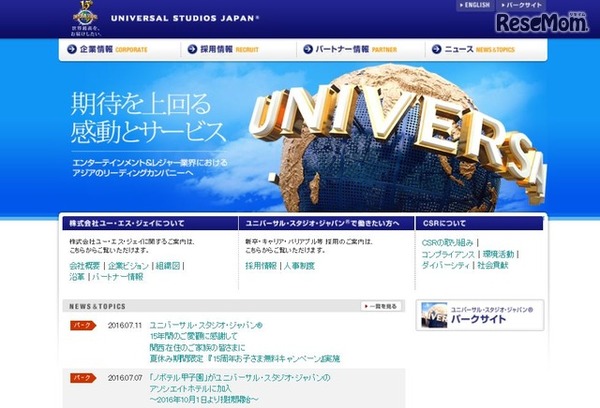Open CSRの取り組み link

click(447, 243)
